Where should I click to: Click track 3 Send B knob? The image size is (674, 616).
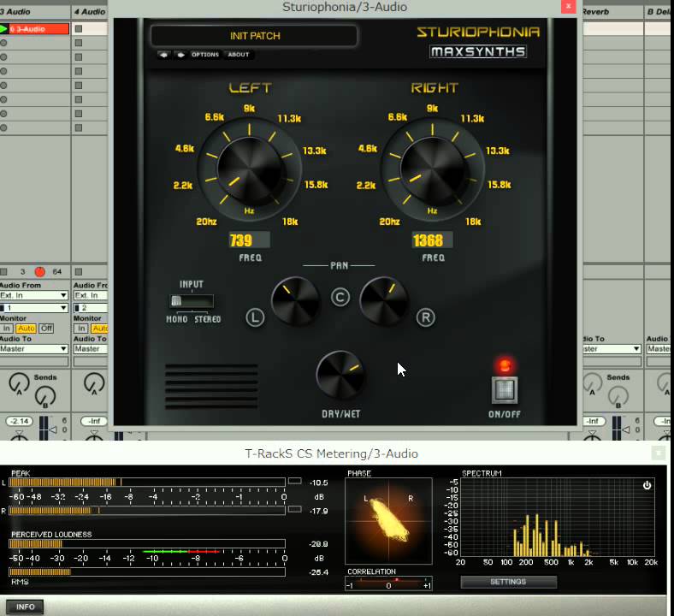[x=45, y=396]
